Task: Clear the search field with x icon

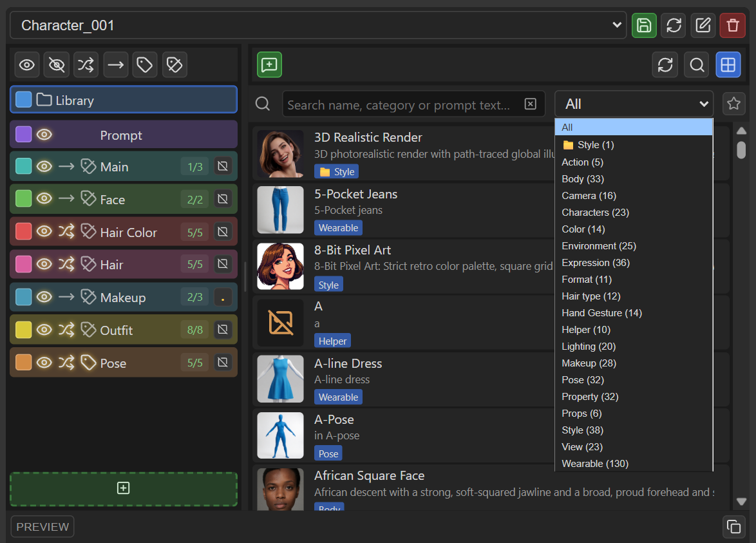Action: coord(531,104)
